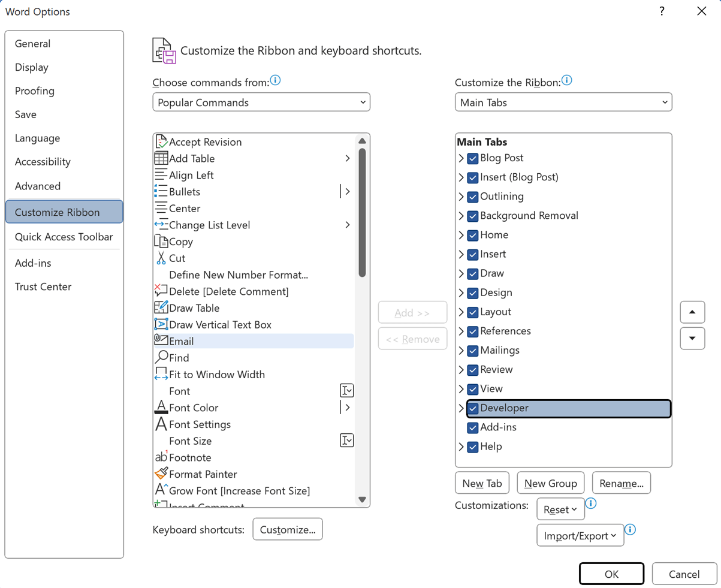Open the Proofing options category
The image size is (721, 588).
pos(64,91)
